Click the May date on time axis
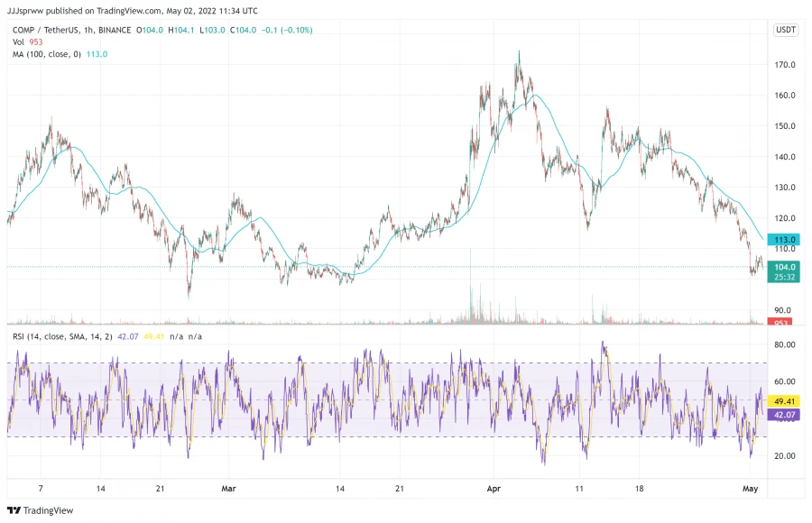 pos(750,489)
